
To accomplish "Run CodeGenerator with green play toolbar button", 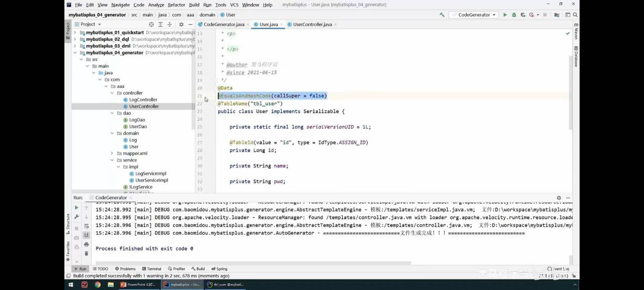I will [x=505, y=15].
